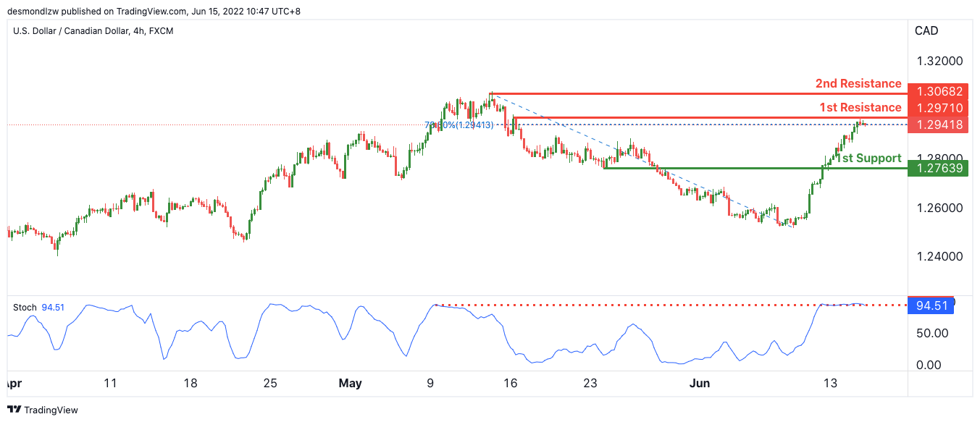Click the Stoch indicator legend label
980x422 pixels.
click(x=25, y=308)
